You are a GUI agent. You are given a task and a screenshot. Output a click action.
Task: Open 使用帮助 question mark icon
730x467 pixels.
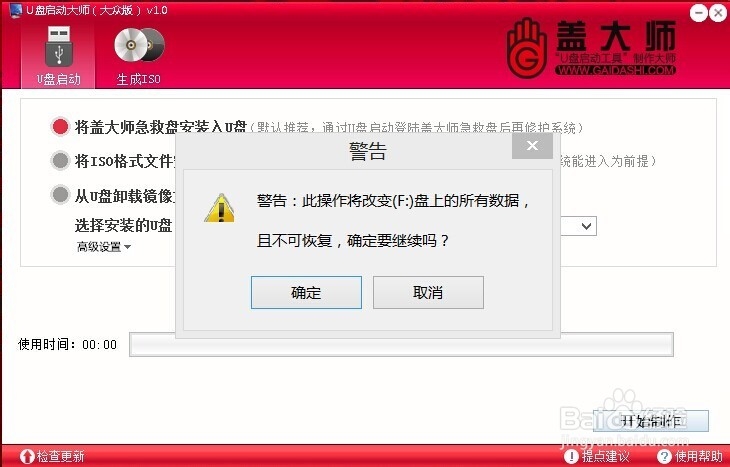pos(664,456)
